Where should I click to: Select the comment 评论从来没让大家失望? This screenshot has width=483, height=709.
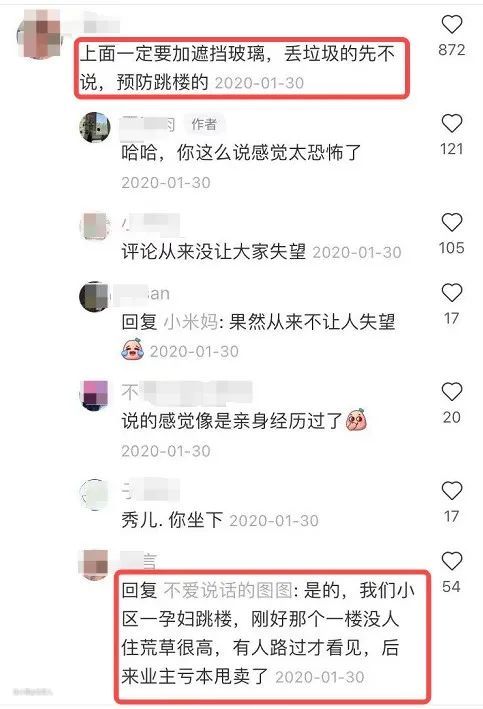(x=213, y=252)
